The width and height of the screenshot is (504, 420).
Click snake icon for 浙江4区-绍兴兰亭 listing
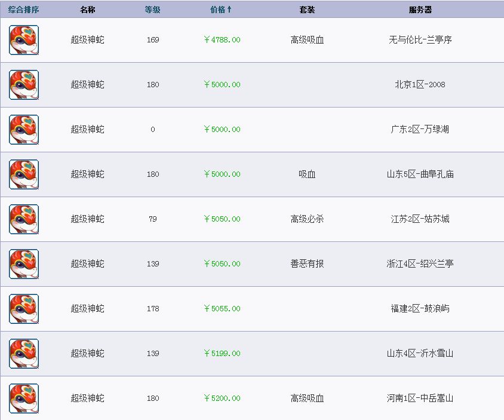(x=24, y=264)
